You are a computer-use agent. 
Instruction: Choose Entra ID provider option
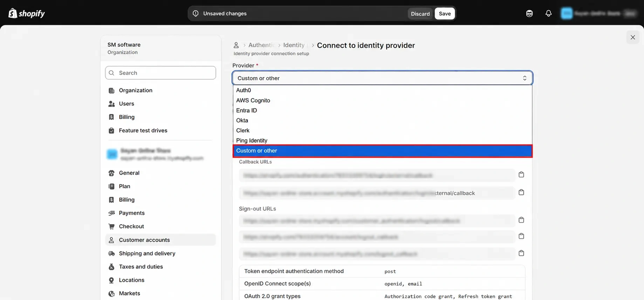(x=382, y=110)
